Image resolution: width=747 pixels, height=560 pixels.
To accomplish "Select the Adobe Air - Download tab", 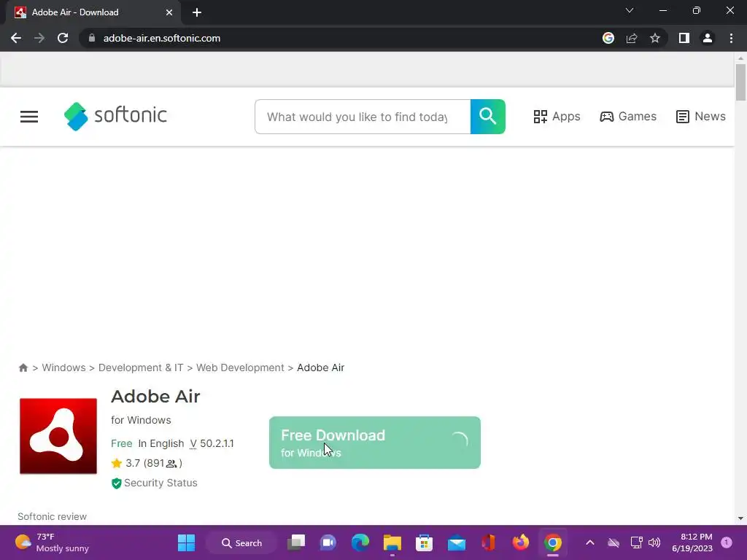I will (93, 12).
